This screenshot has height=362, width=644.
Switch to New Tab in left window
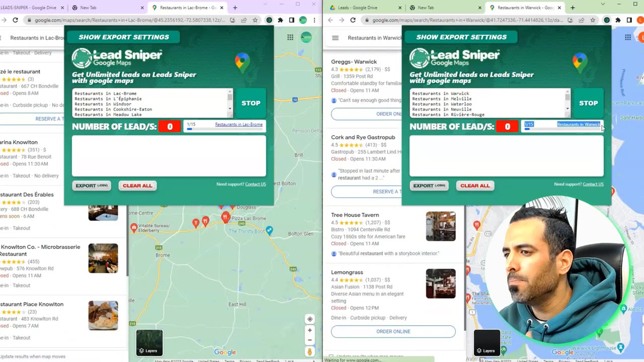pos(107,8)
